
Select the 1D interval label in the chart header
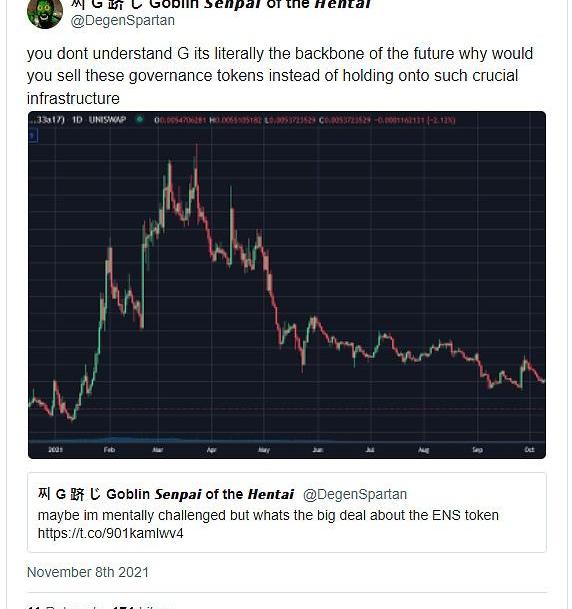[x=77, y=120]
